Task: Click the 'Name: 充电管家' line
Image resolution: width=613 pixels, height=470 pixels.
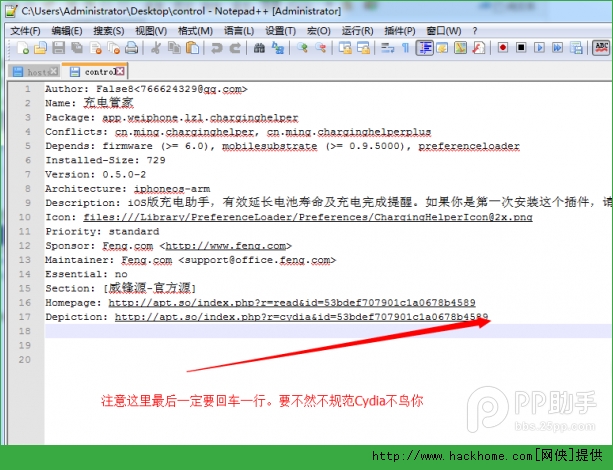Action: (x=89, y=103)
